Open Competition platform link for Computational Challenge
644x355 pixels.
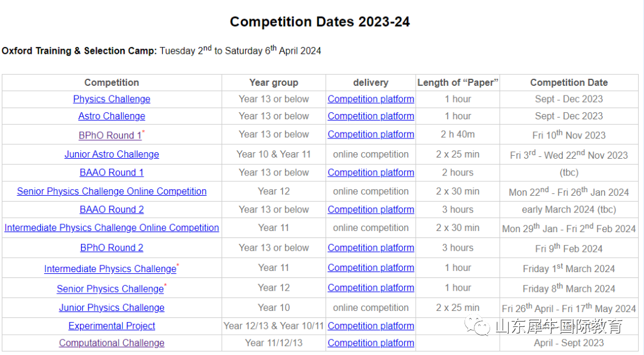371,342
